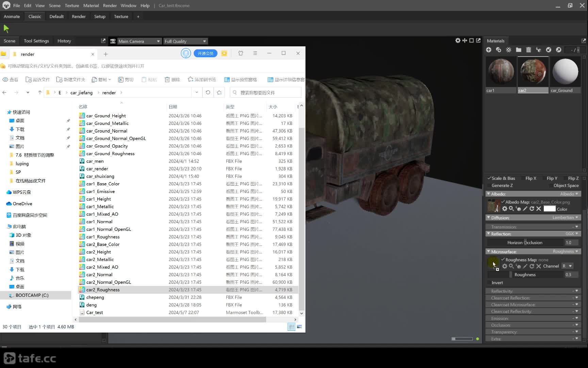This screenshot has height=368, width=588.
Task: Reload the Roughness Map texture
Action: (x=532, y=266)
